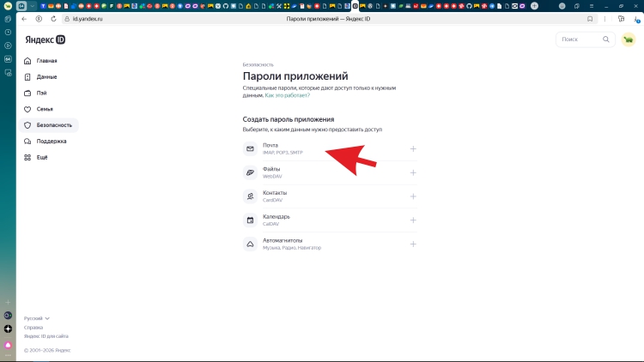
Task: Click the 64 tabs icon in the side panel
Action: 8,59
